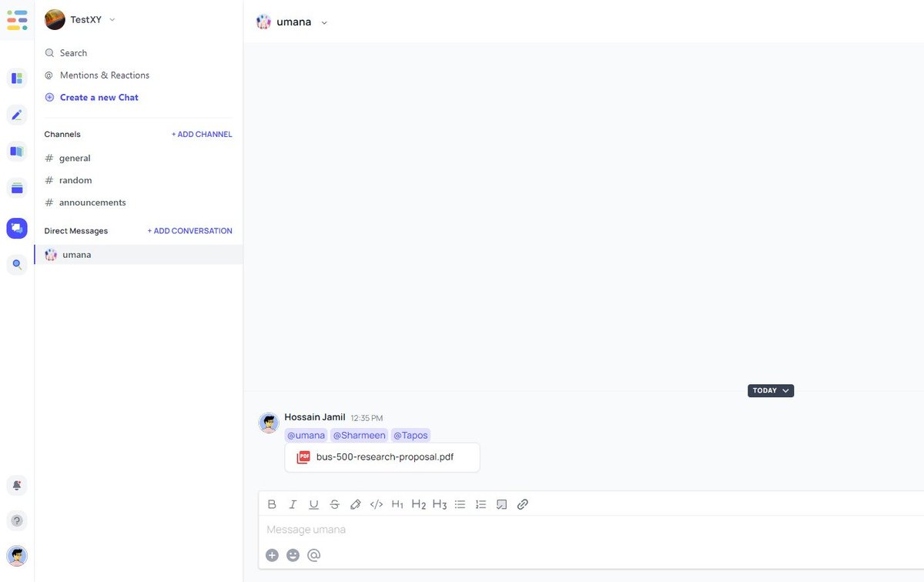Viewport: 924px width, 582px height.
Task: Toggle bold formatting in message editor
Action: 272,504
